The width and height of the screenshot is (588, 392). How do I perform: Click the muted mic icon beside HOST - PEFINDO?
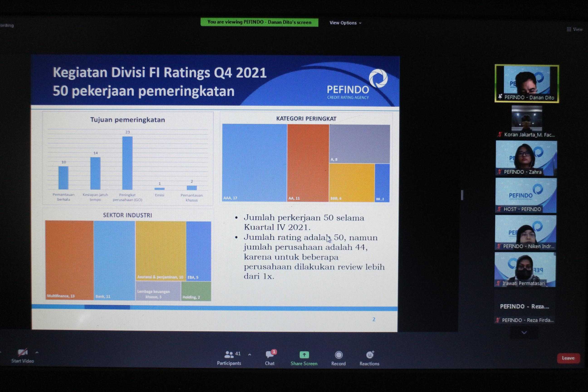pos(499,209)
